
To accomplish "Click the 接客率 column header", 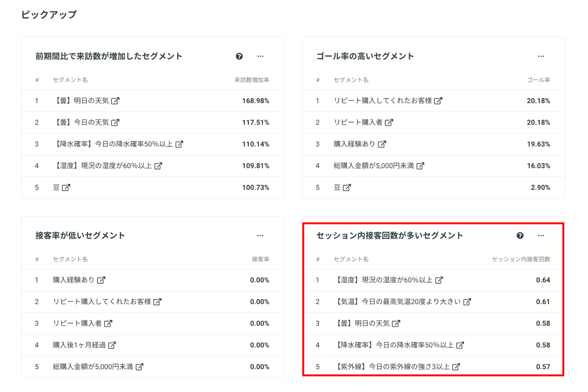I will [260, 259].
